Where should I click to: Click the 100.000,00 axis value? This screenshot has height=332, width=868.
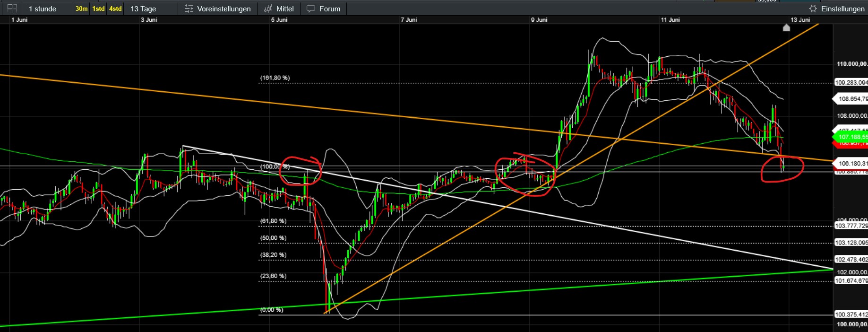click(x=852, y=324)
